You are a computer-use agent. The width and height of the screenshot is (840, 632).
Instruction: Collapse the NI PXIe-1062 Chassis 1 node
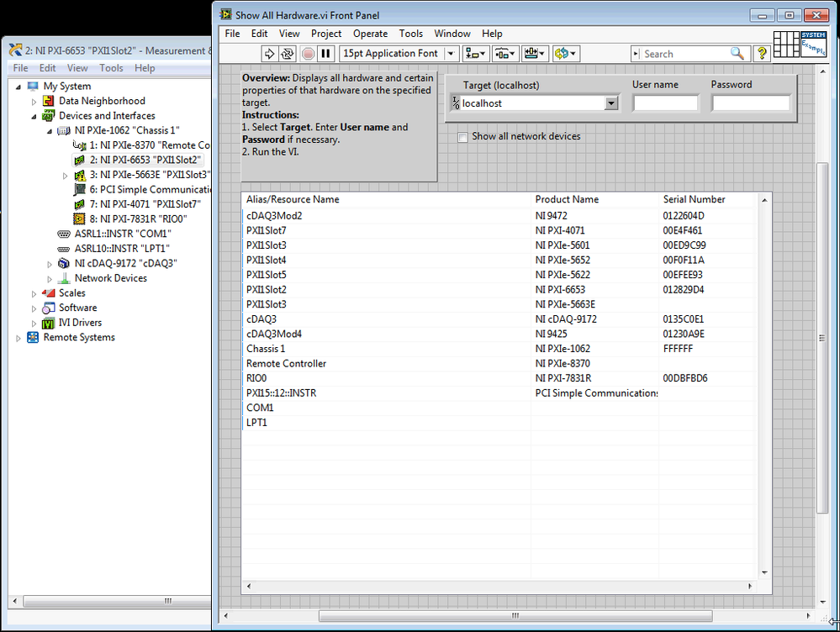(50, 131)
